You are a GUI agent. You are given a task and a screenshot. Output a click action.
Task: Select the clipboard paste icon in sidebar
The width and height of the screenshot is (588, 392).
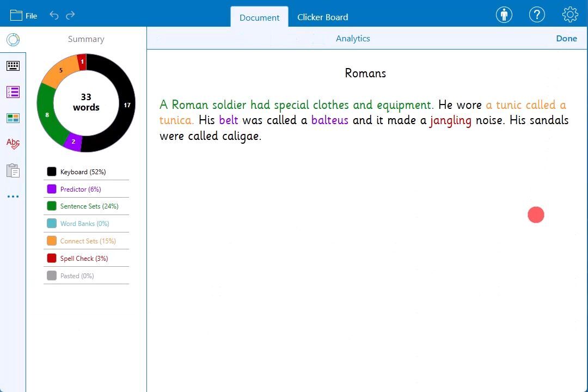(x=13, y=170)
